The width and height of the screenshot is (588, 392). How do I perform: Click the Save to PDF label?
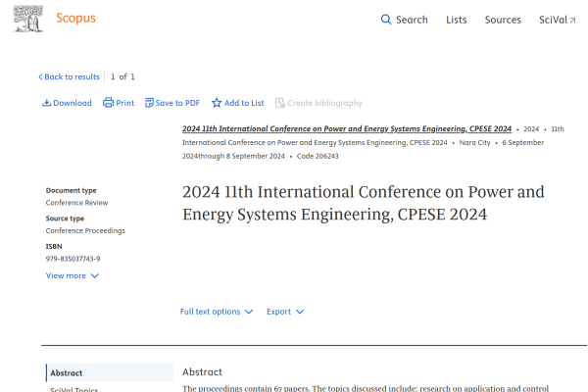tap(177, 103)
